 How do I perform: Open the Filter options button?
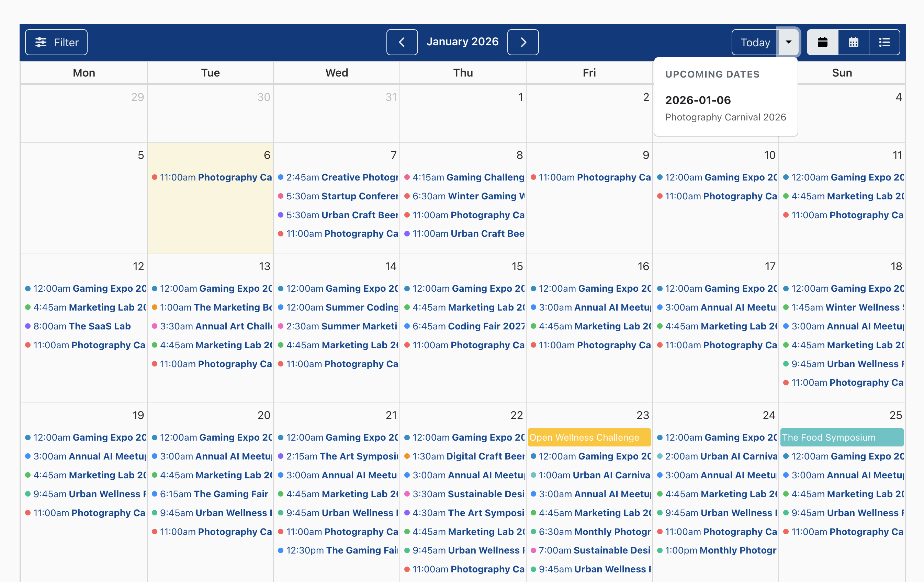point(56,42)
